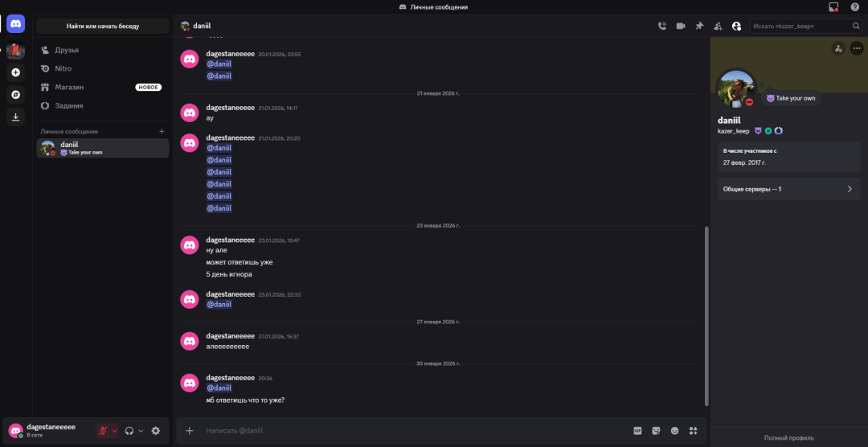Image resolution: width=868 pixels, height=447 pixels.
Task: Click the Полный профиль button
Action: point(788,437)
